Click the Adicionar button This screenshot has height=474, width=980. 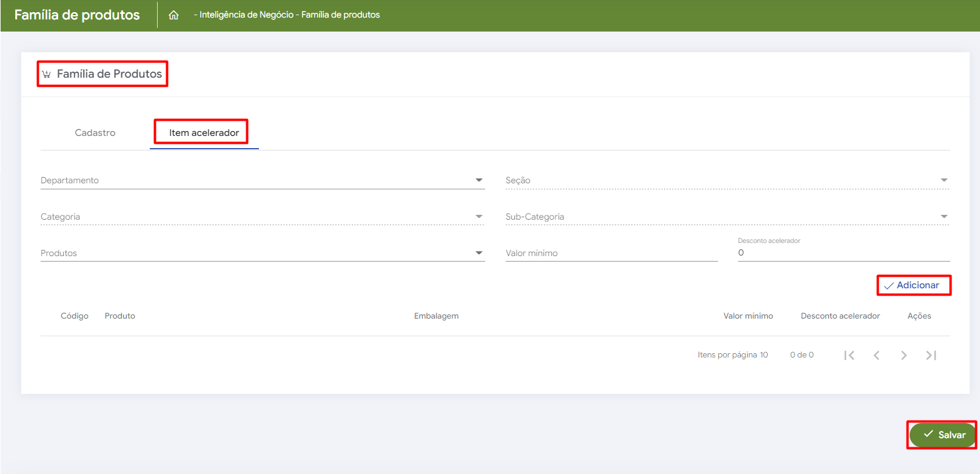tap(913, 285)
